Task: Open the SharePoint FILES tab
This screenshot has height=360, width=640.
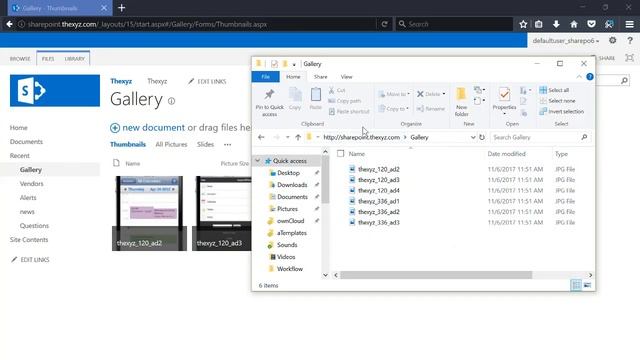Action: (48, 59)
